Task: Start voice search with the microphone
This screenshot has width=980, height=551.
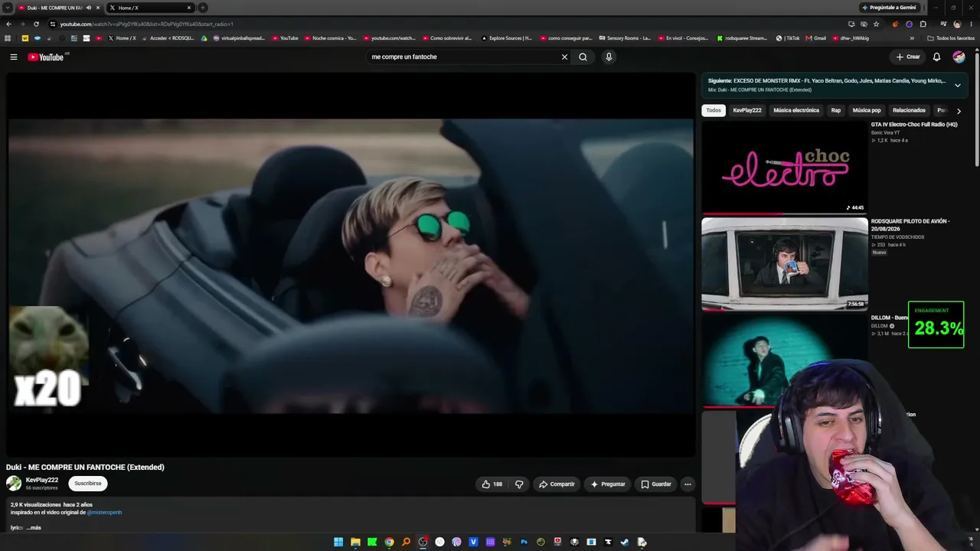Action: pos(609,57)
